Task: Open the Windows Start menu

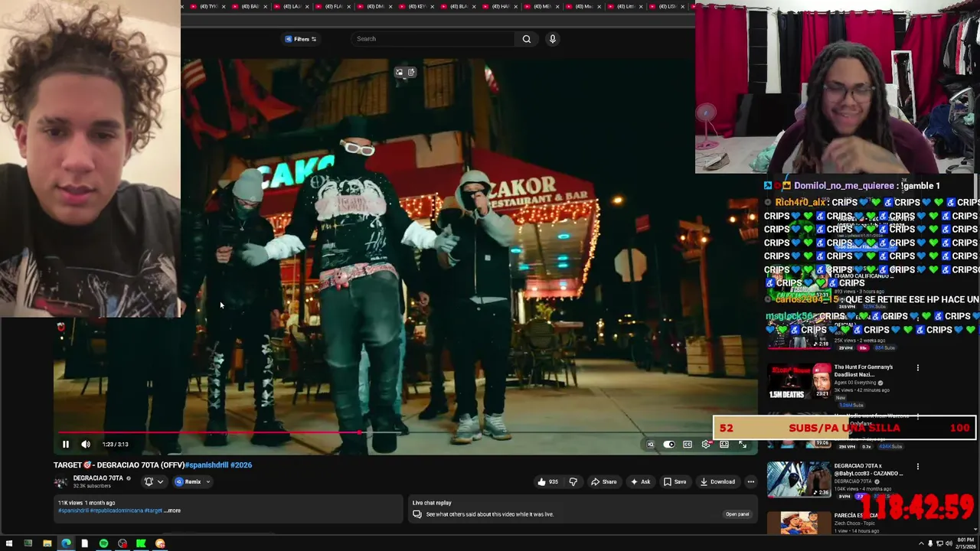Action: pos(8,543)
